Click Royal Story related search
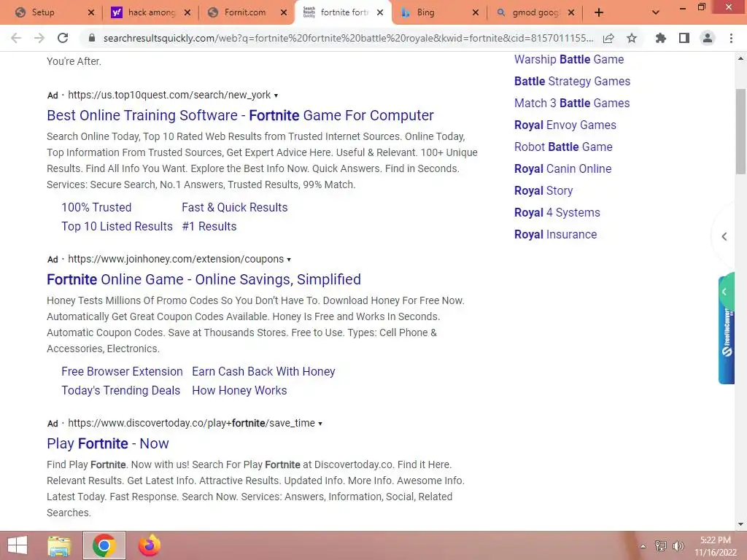747x560 pixels. (x=543, y=191)
